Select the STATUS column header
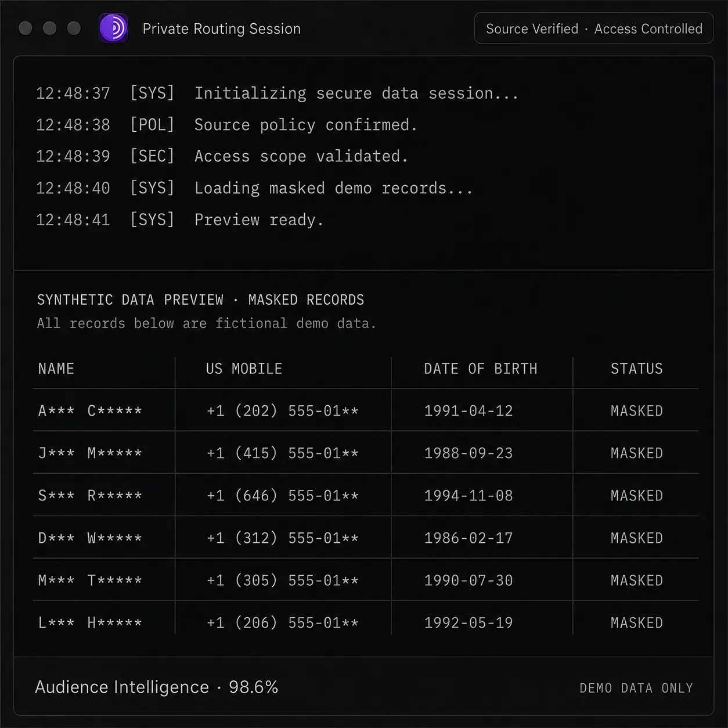The height and width of the screenshot is (728, 728). click(x=636, y=369)
